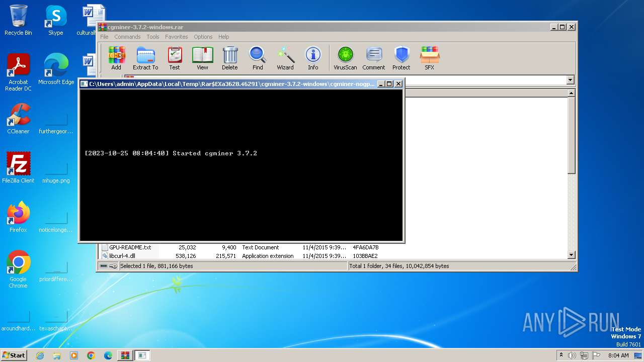Open the Favorites menu
Viewport: 644px width, 362px height.
[x=177, y=37]
